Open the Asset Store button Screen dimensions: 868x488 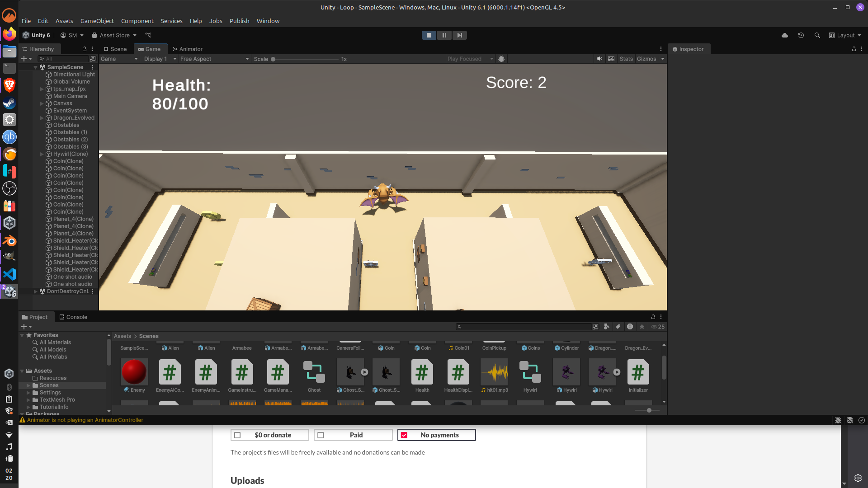coord(114,35)
